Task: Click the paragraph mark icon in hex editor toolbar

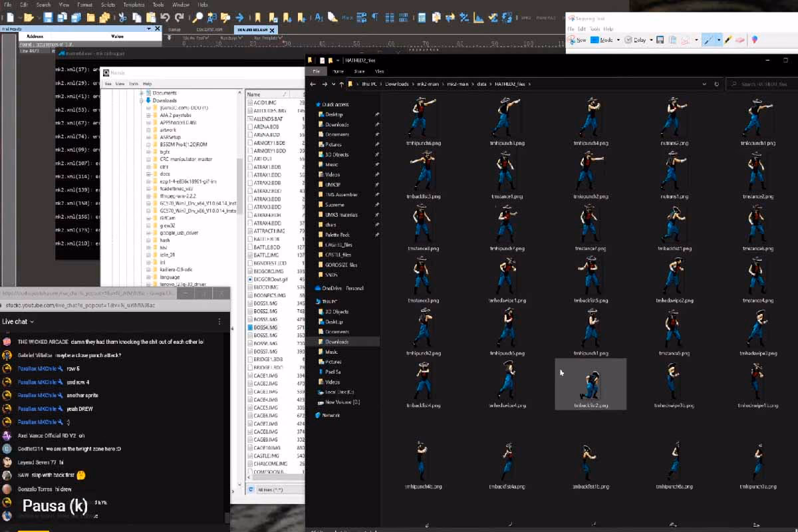Action: tap(375, 17)
